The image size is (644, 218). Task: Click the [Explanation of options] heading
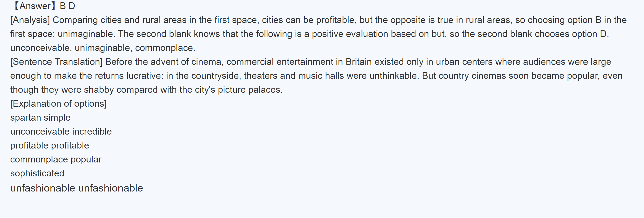pyautogui.click(x=58, y=104)
